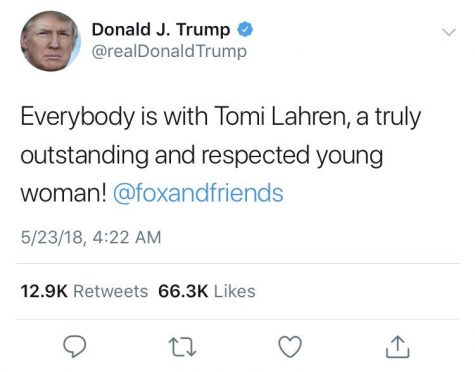Open the round profile avatar photo

(x=50, y=41)
